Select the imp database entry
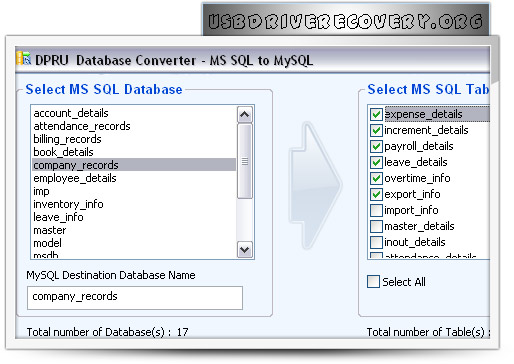The height and width of the screenshot is (364, 514). [x=41, y=191]
